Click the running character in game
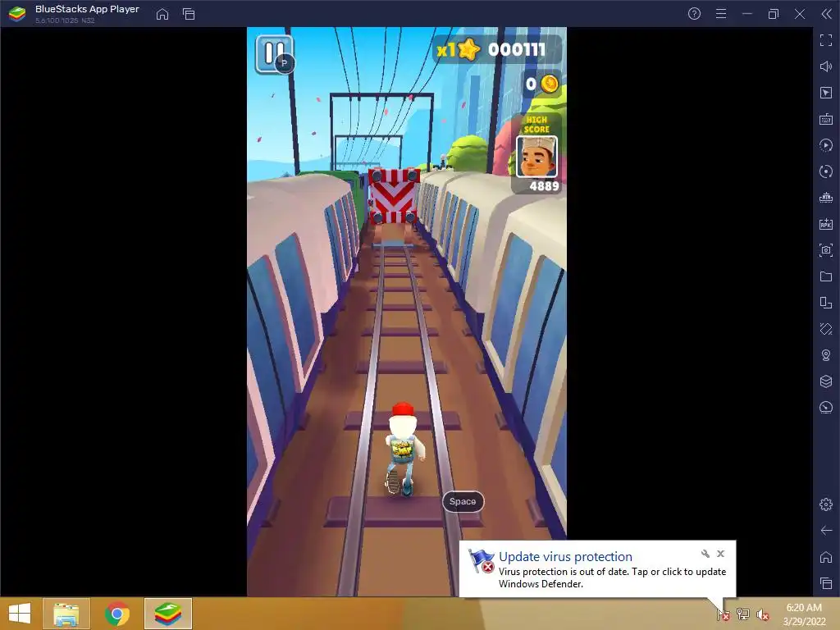This screenshot has height=630, width=840. [x=405, y=449]
